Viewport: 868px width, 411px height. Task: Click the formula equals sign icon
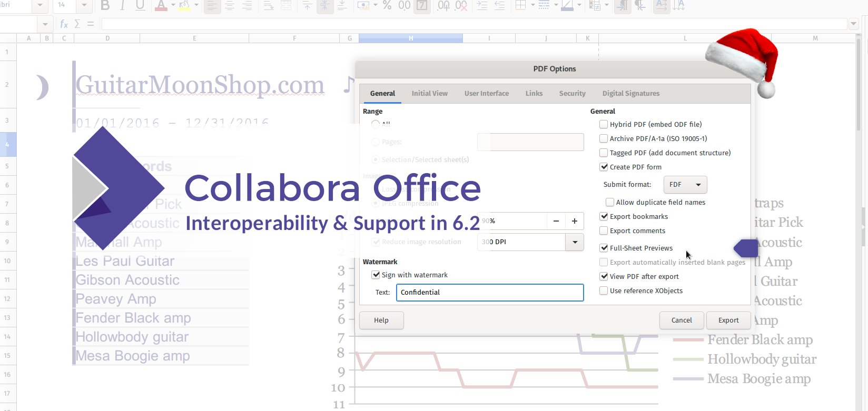tap(91, 24)
